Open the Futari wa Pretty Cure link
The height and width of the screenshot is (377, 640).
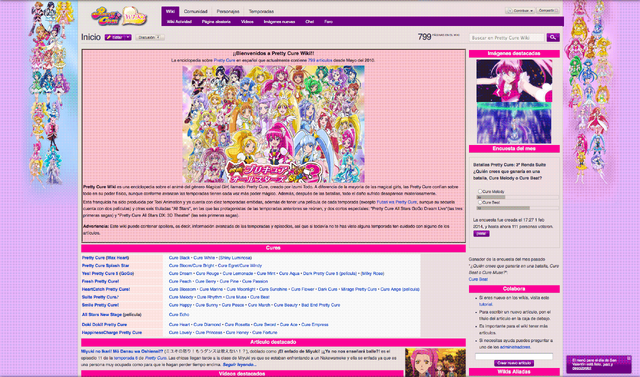(x=396, y=202)
